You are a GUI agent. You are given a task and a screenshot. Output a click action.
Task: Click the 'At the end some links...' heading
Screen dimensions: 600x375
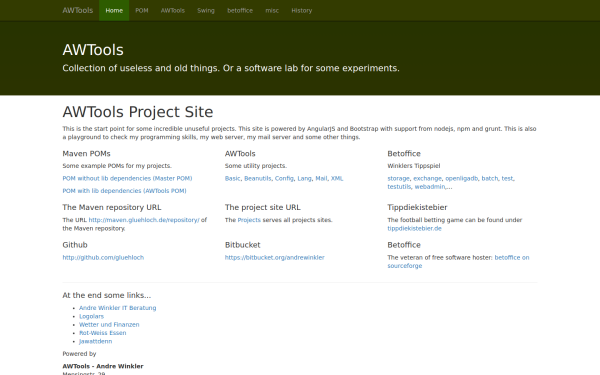tap(107, 295)
